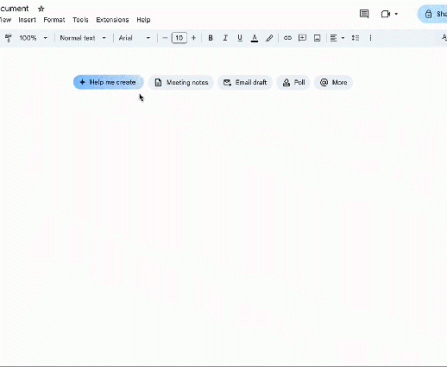Click the Help me create chip

tap(108, 82)
